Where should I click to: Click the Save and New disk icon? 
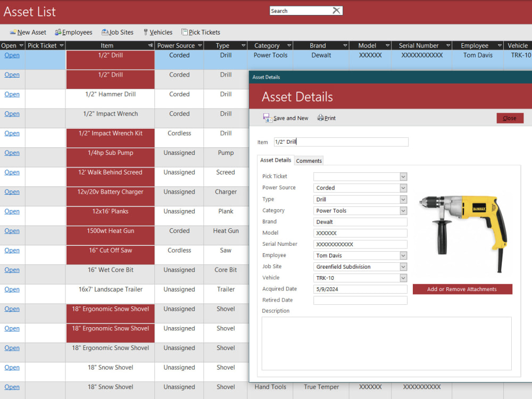point(267,118)
